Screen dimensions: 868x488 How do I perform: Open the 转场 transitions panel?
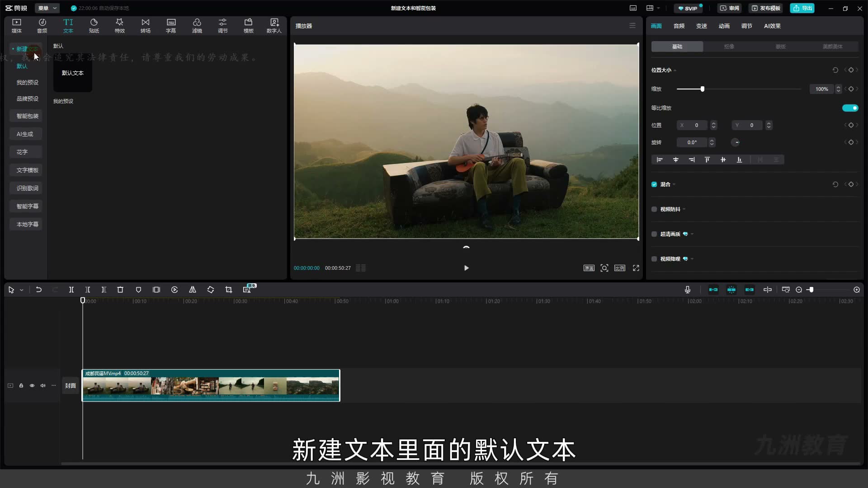[146, 26]
